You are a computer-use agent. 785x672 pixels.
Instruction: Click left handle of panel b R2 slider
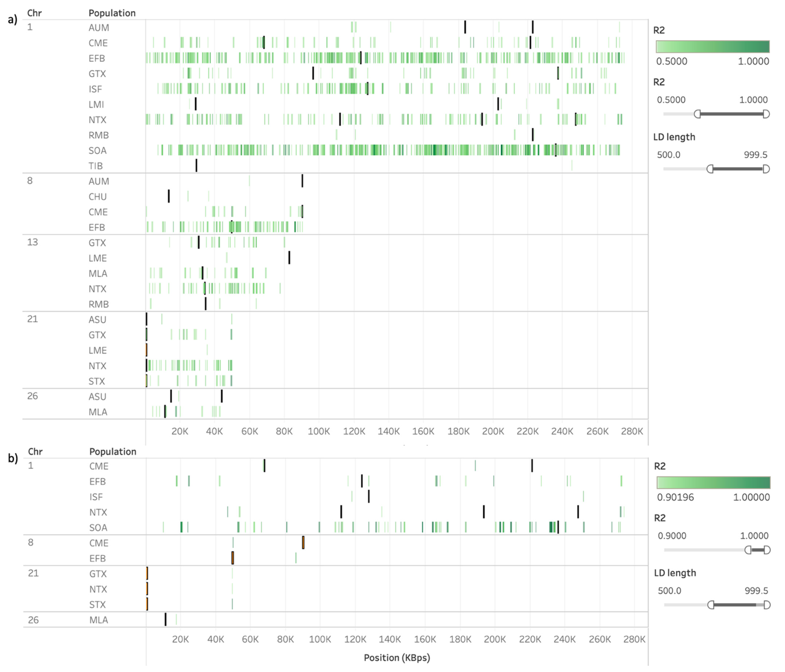[x=748, y=550]
